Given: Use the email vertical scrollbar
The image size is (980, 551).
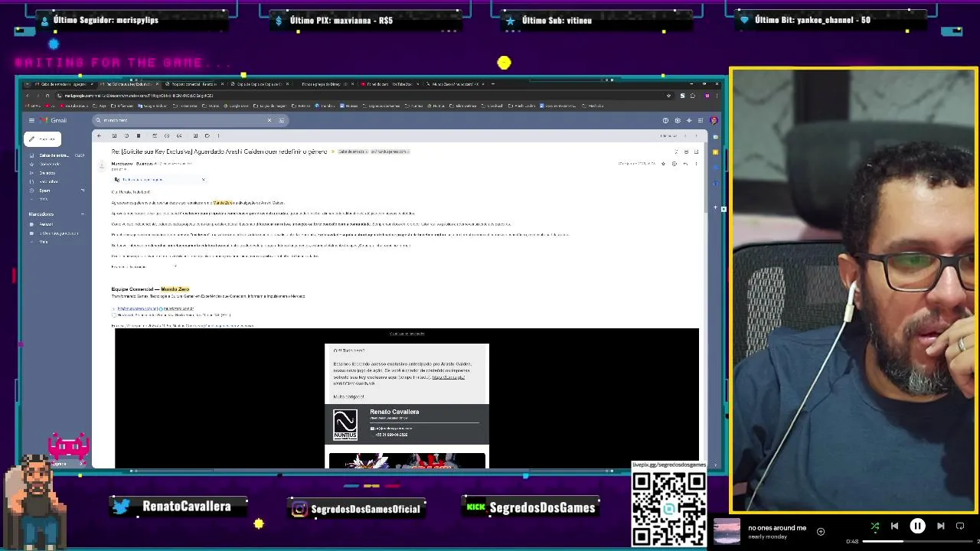Looking at the screenshot, I should (706, 178).
